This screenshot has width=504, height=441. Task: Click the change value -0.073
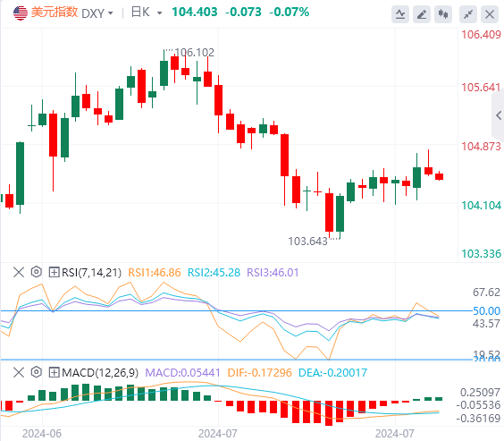[243, 13]
